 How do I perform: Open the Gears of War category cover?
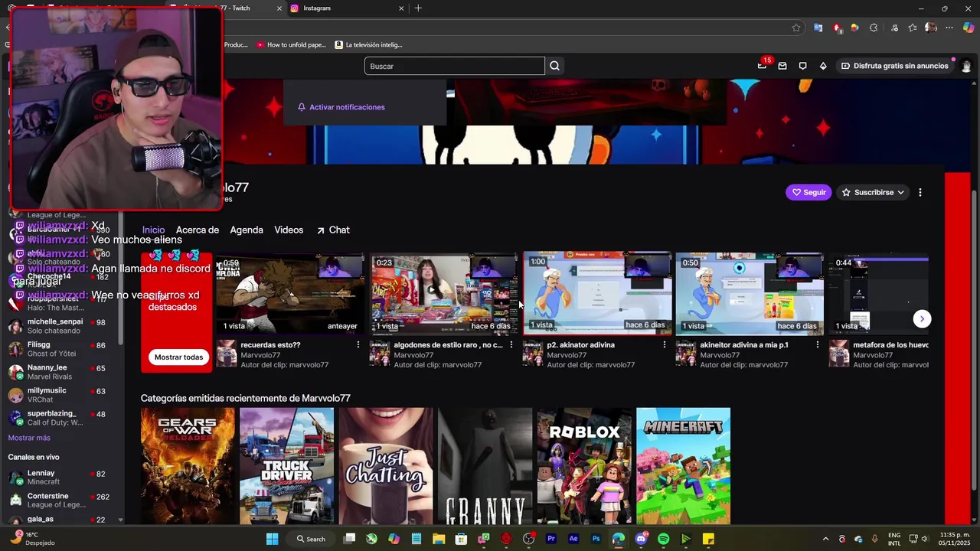(x=188, y=466)
